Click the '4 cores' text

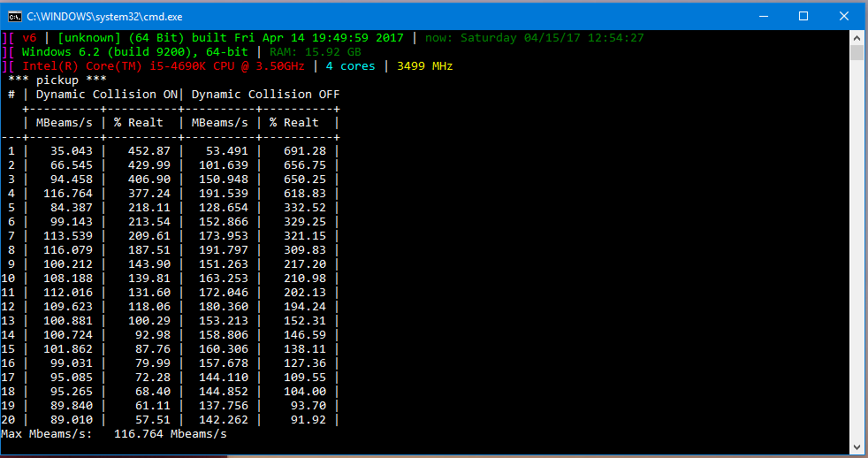pyautogui.click(x=350, y=66)
